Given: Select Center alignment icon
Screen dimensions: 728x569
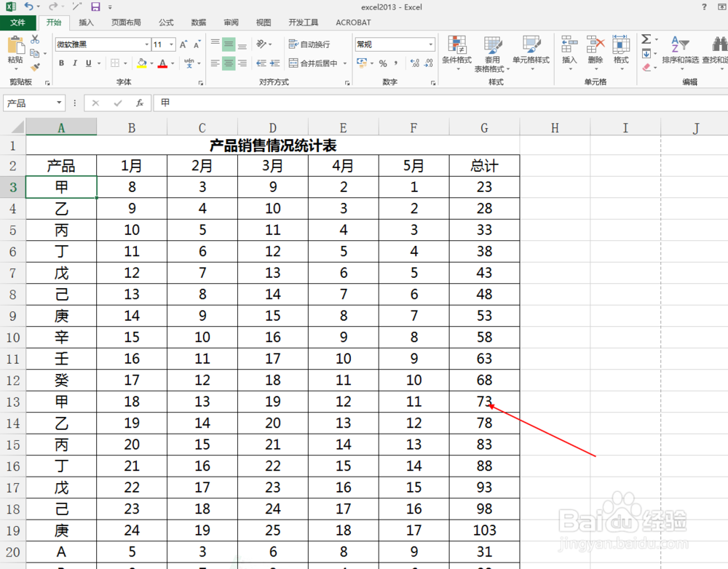Looking at the screenshot, I should [229, 63].
